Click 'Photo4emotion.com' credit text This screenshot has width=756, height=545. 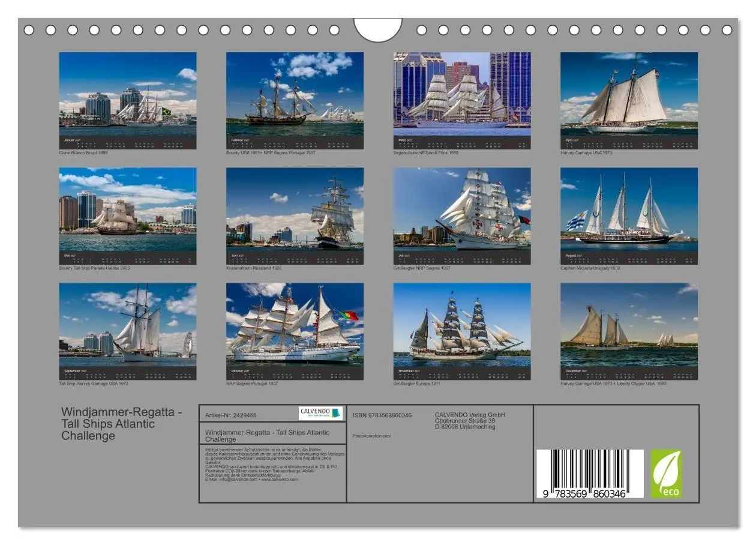coord(372,436)
